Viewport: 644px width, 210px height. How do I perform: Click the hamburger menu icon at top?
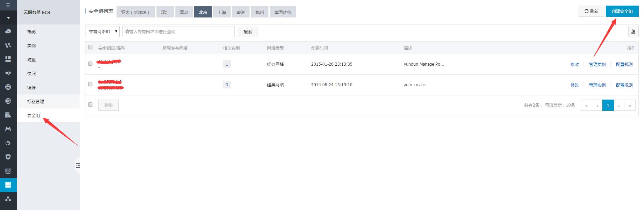8,5
